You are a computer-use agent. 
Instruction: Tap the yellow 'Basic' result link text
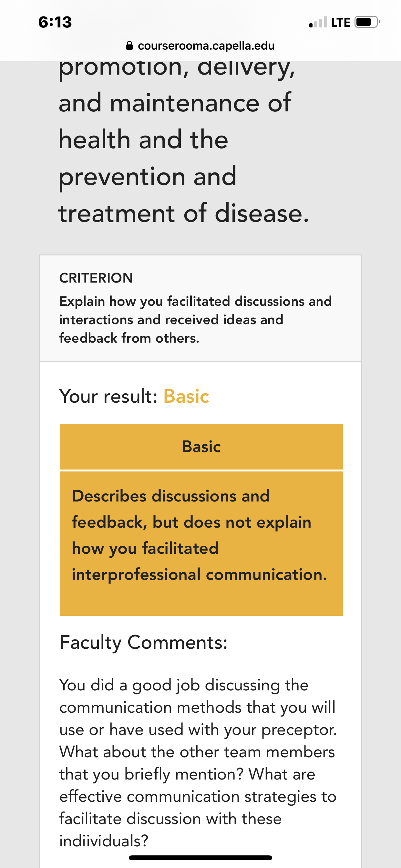click(186, 396)
